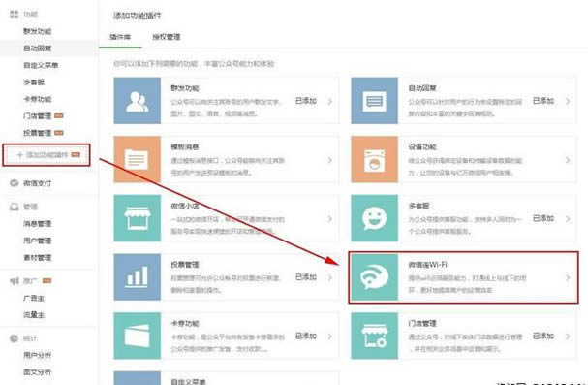Click the 模板消息 card title text
Viewport: 588px width, 385px height.
tap(185, 147)
